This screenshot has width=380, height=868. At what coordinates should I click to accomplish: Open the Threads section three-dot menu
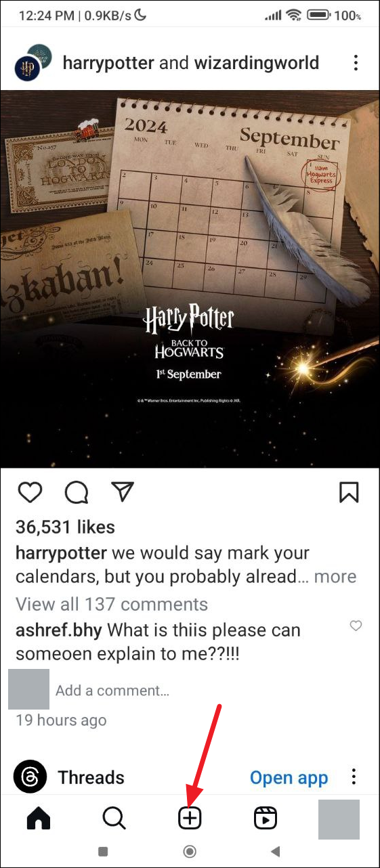coord(354,777)
